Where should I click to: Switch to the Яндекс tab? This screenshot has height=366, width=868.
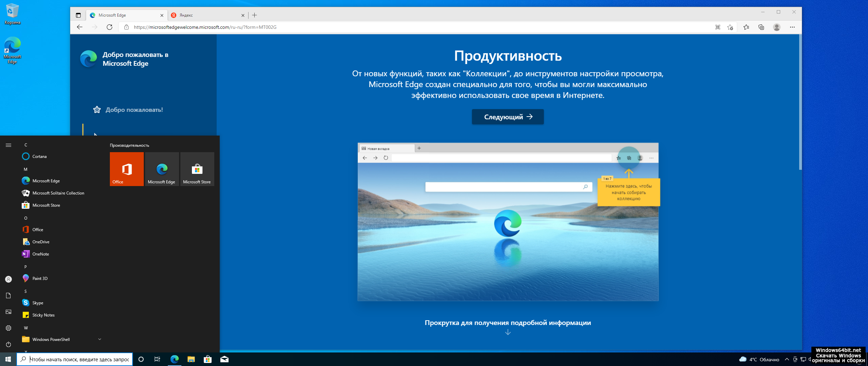(x=207, y=15)
